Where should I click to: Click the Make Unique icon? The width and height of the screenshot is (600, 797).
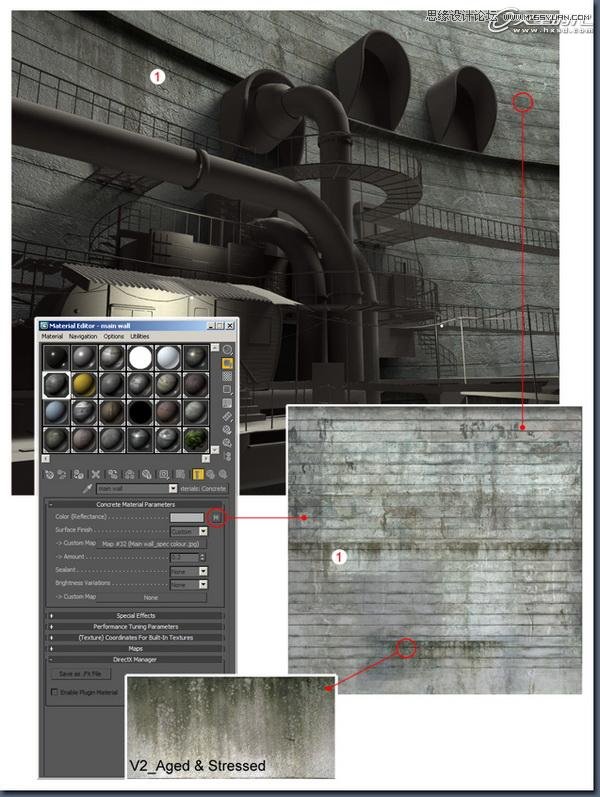[x=130, y=474]
